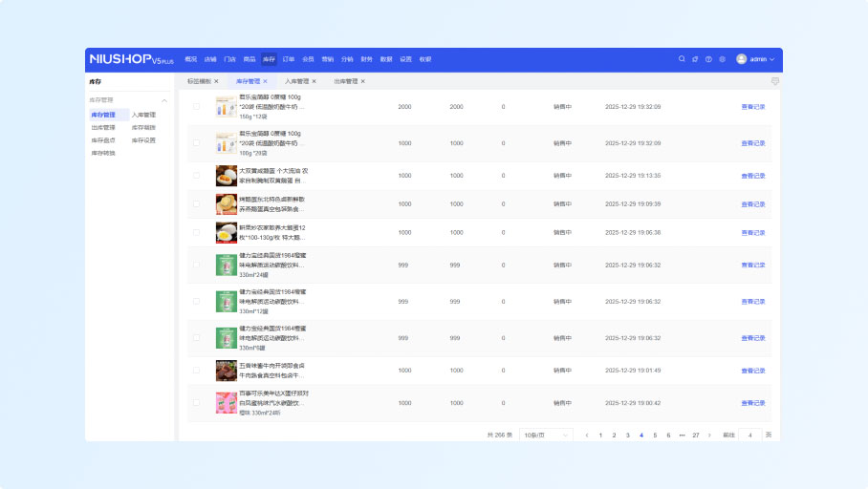Close the 入库管理 tab

pyautogui.click(x=314, y=82)
